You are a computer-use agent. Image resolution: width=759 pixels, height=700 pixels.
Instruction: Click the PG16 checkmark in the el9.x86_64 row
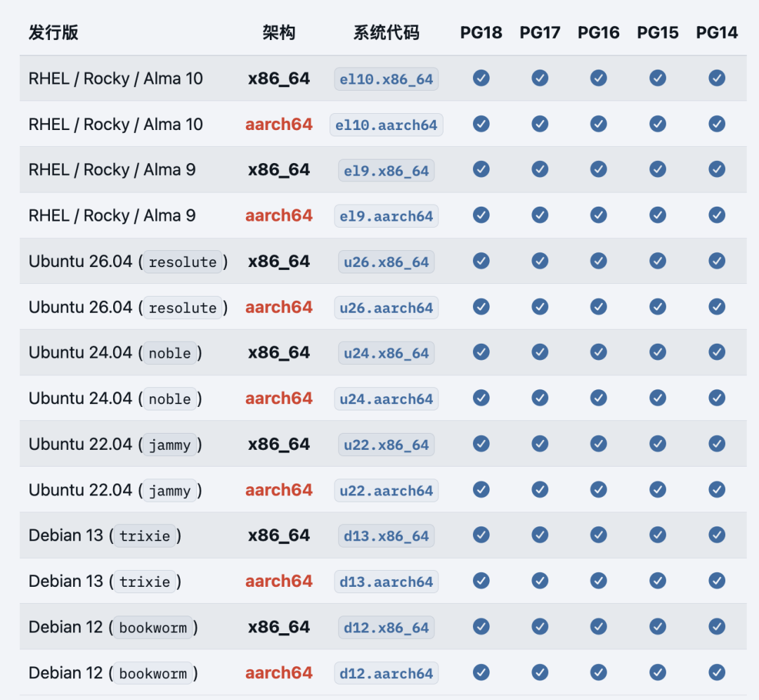click(599, 169)
